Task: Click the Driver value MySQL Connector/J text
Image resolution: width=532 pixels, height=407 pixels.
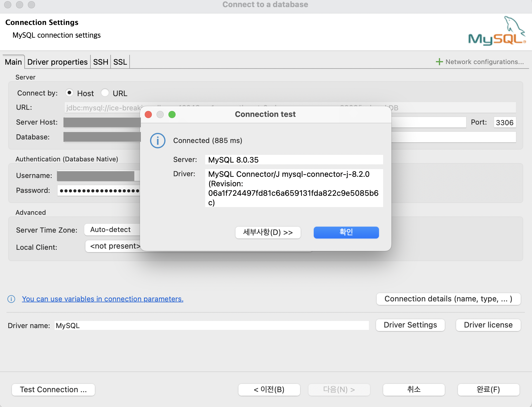Action: tap(294, 188)
